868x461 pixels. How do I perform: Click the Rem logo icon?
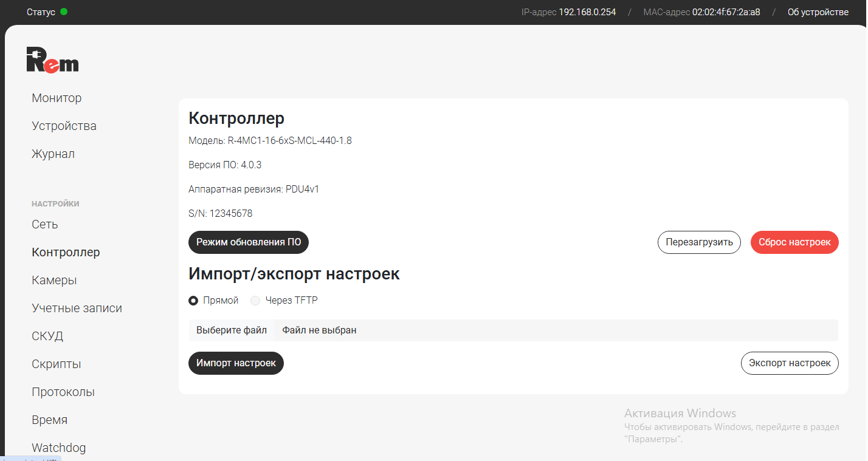52,60
